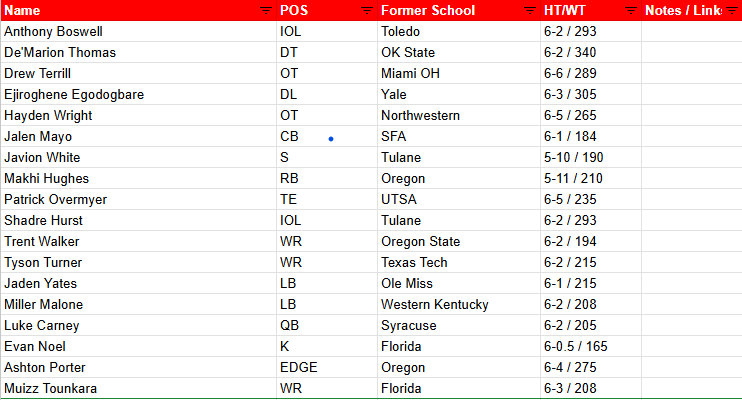Viewport: 742px width, 400px height.
Task: Select the QB position cell
Action: point(291,325)
